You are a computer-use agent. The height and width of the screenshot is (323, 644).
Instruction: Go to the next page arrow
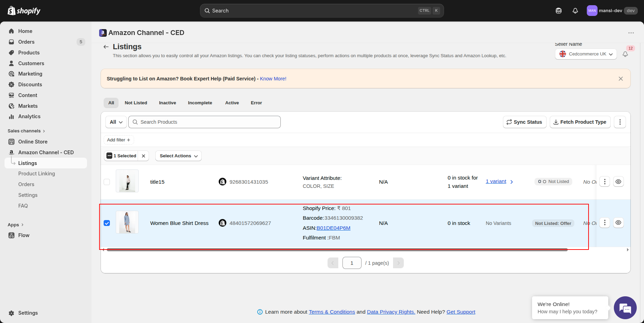click(398, 263)
